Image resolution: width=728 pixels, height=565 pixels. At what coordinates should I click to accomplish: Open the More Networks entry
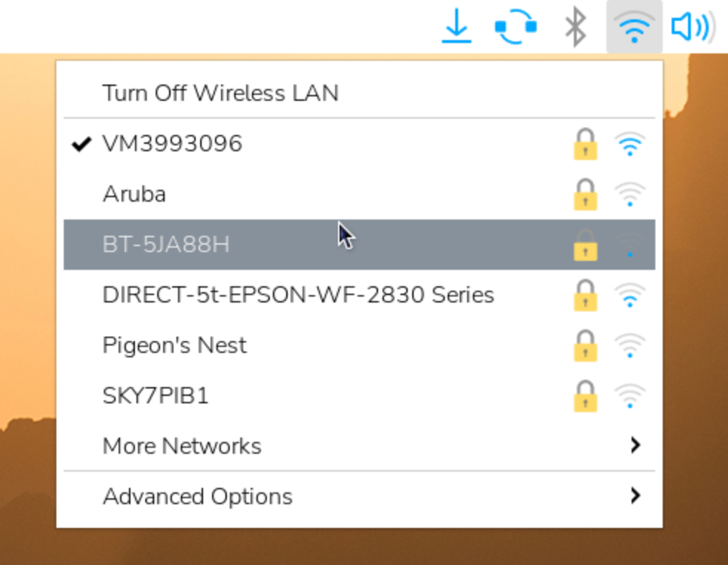coord(182,446)
